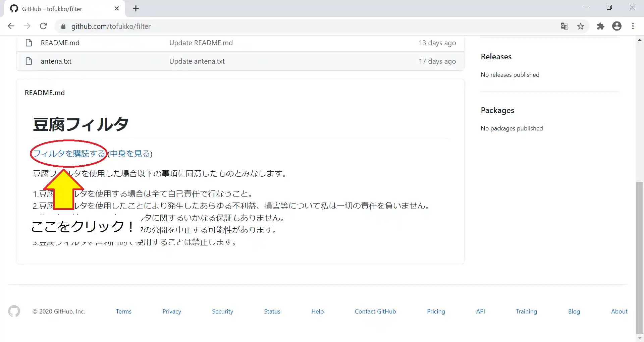The width and height of the screenshot is (644, 342).
Task: Click the vertical scrollbar thumb
Action: [x=640, y=258]
